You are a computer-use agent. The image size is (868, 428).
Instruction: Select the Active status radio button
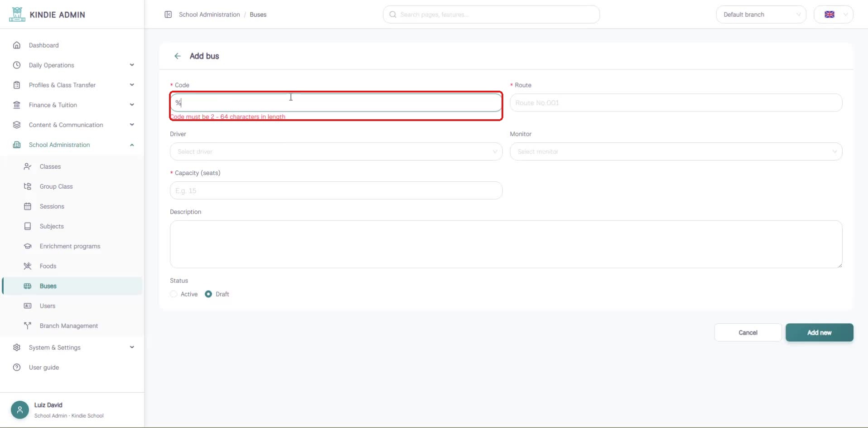point(174,294)
